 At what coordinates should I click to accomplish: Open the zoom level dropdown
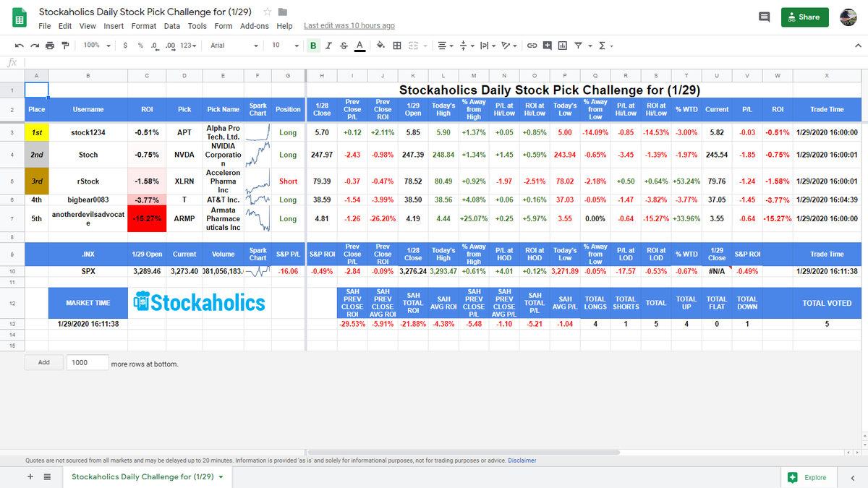[x=97, y=46]
